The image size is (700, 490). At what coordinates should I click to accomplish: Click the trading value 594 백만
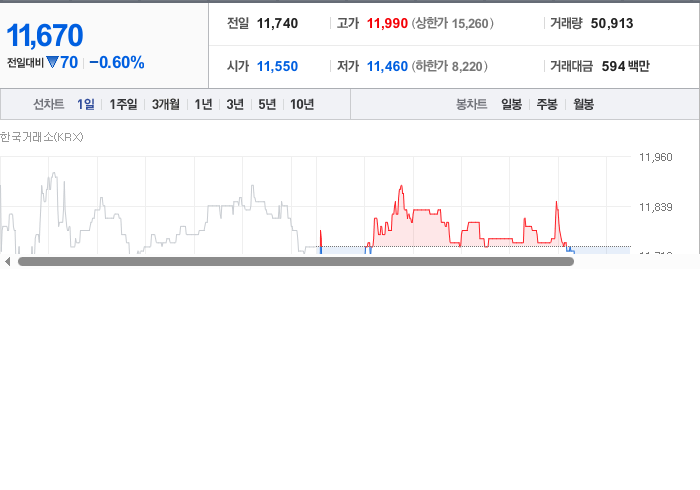(x=625, y=66)
